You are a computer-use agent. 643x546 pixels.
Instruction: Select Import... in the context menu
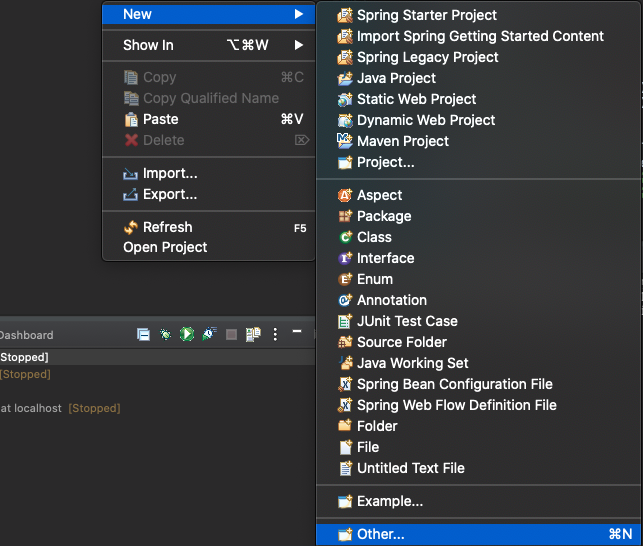(208, 174)
